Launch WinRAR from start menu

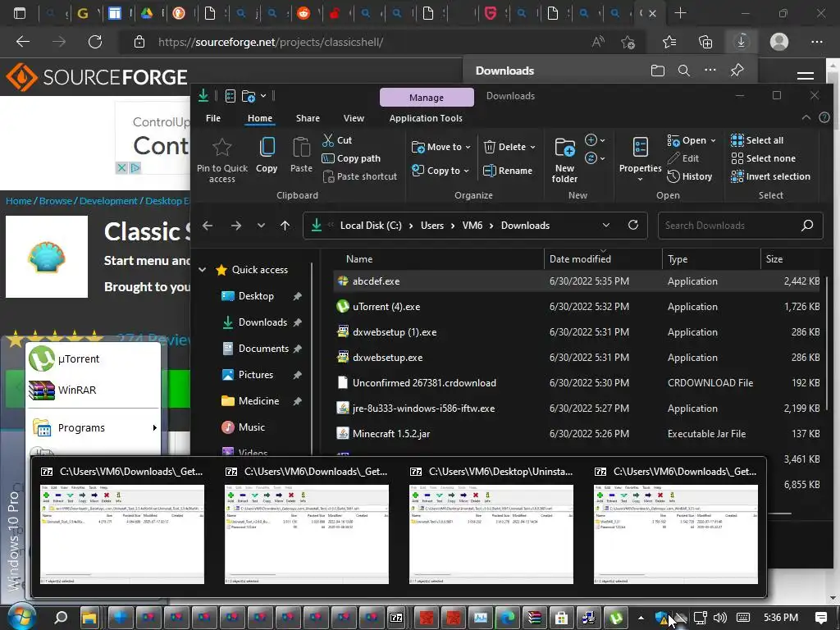pos(94,390)
